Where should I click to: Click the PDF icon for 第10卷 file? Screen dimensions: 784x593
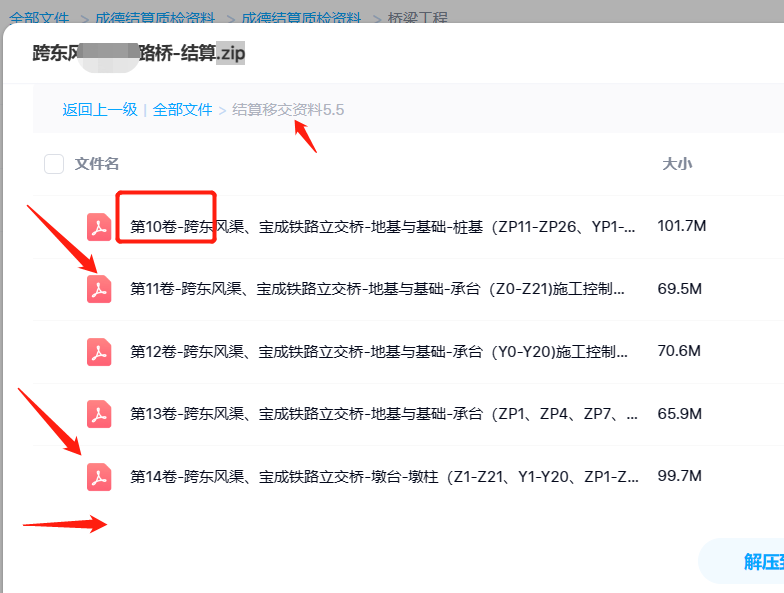[99, 227]
